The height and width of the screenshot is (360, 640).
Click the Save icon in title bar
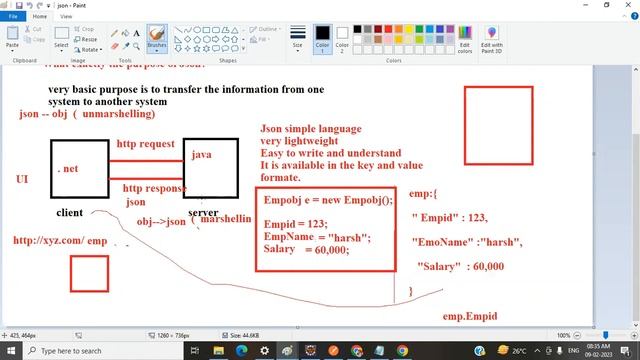click(x=19, y=5)
